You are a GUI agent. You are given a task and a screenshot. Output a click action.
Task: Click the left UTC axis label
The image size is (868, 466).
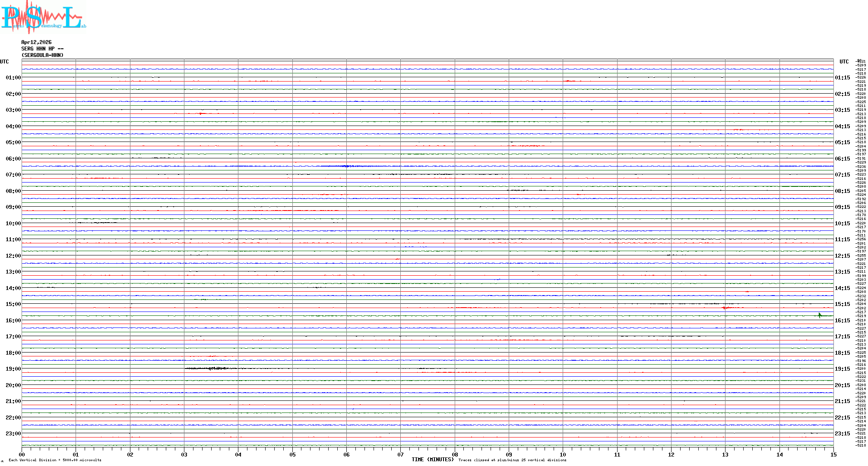pos(4,62)
